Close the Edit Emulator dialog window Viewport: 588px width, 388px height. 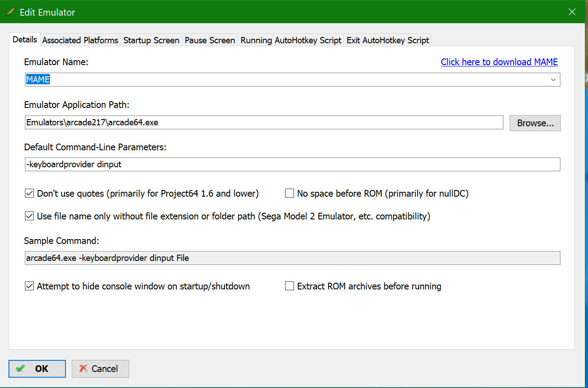pos(572,12)
